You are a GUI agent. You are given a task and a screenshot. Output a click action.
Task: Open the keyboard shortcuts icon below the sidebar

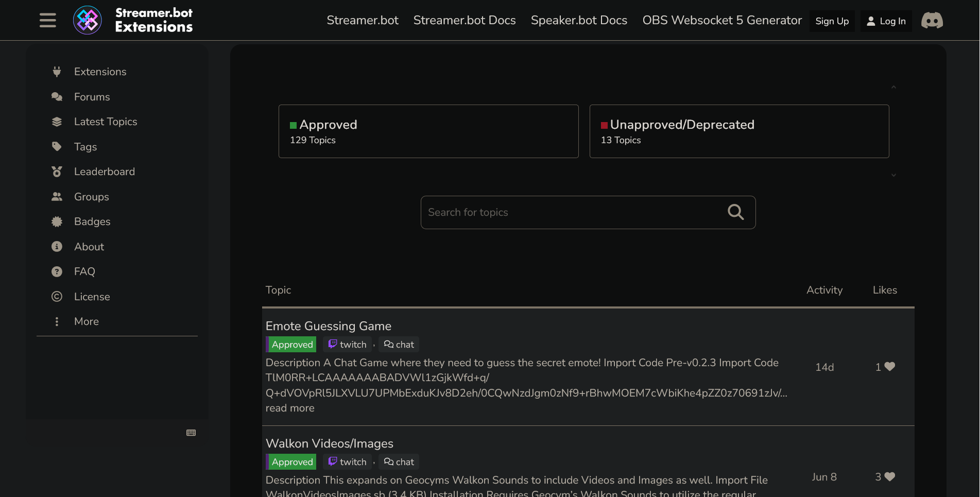click(x=191, y=432)
